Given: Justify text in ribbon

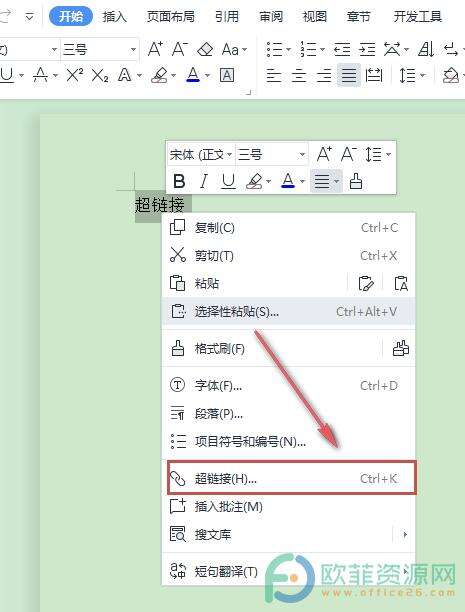Looking at the screenshot, I should (x=349, y=75).
